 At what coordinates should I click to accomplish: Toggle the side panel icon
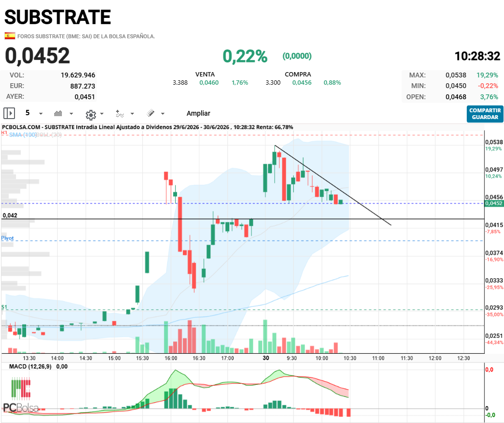(x=9, y=113)
